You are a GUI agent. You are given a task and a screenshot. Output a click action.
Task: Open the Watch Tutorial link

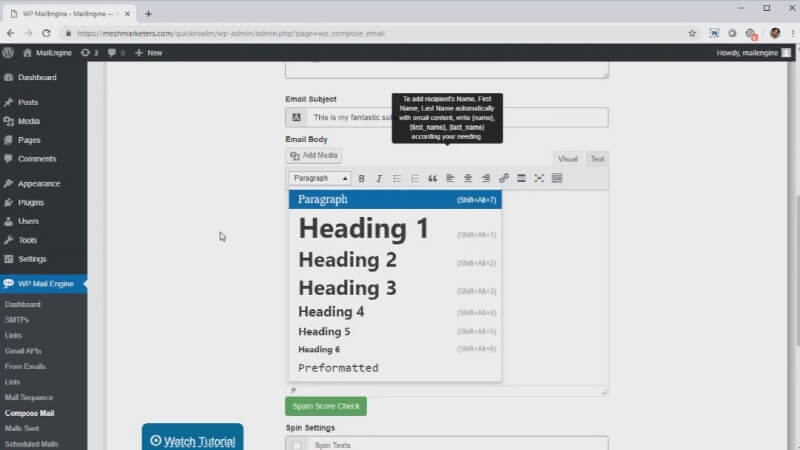point(192,438)
